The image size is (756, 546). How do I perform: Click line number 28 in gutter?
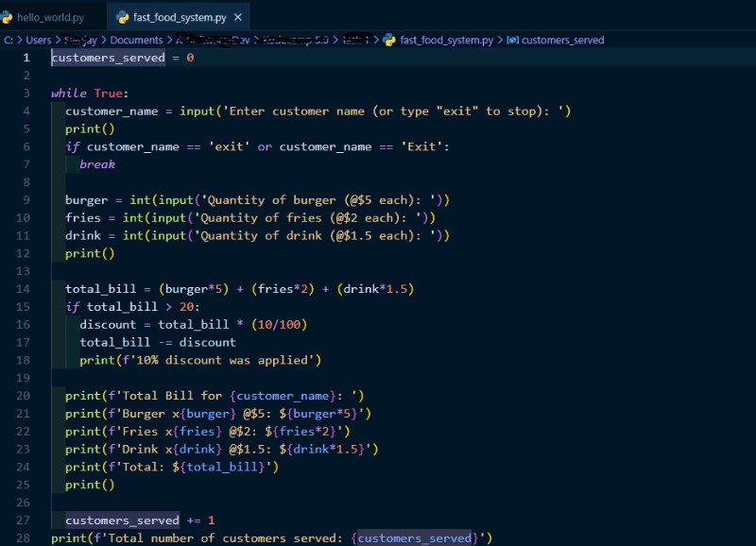23,538
